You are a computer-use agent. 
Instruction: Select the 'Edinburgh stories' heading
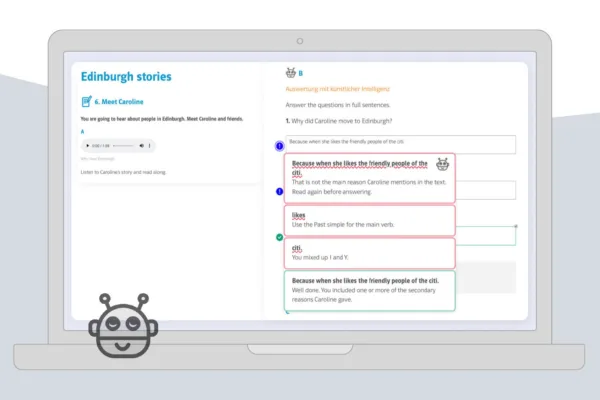[x=126, y=76]
